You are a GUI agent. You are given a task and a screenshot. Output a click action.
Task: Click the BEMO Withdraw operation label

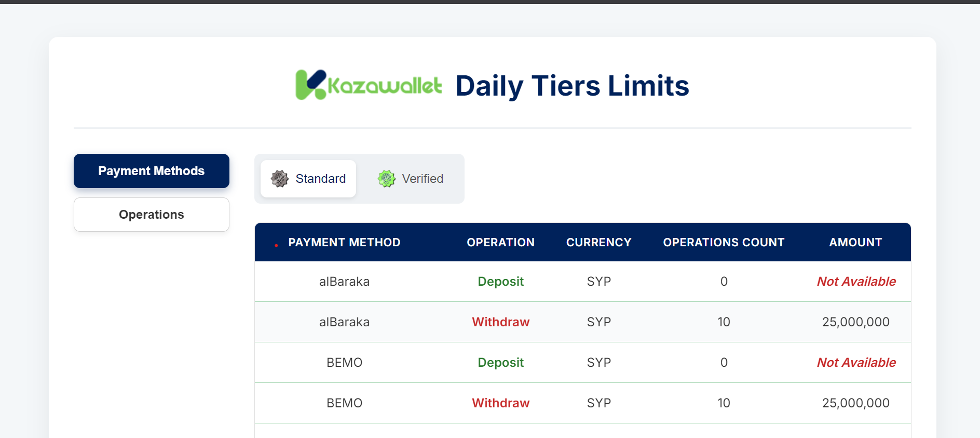click(x=500, y=403)
